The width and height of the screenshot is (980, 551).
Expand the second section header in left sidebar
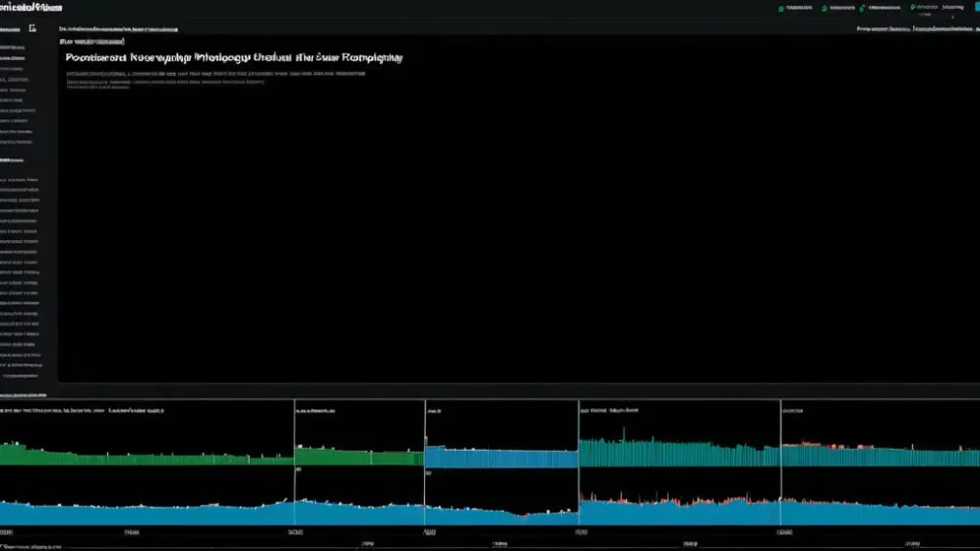[14, 159]
